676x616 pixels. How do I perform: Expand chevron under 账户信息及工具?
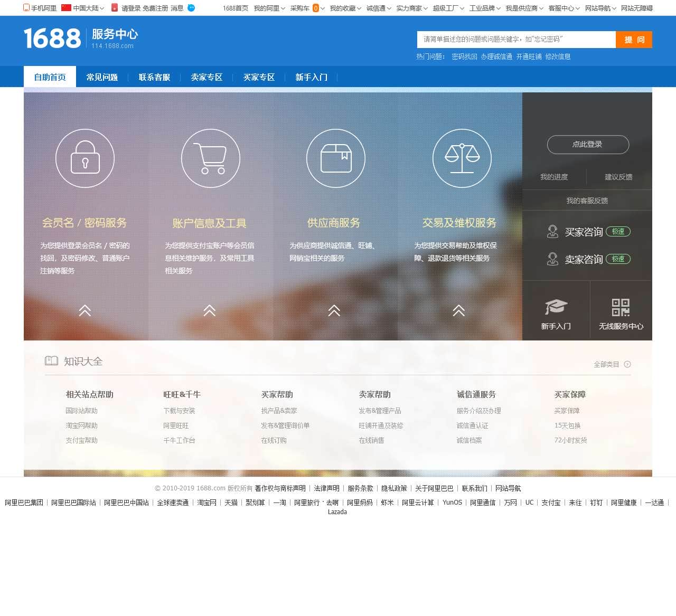(x=210, y=310)
